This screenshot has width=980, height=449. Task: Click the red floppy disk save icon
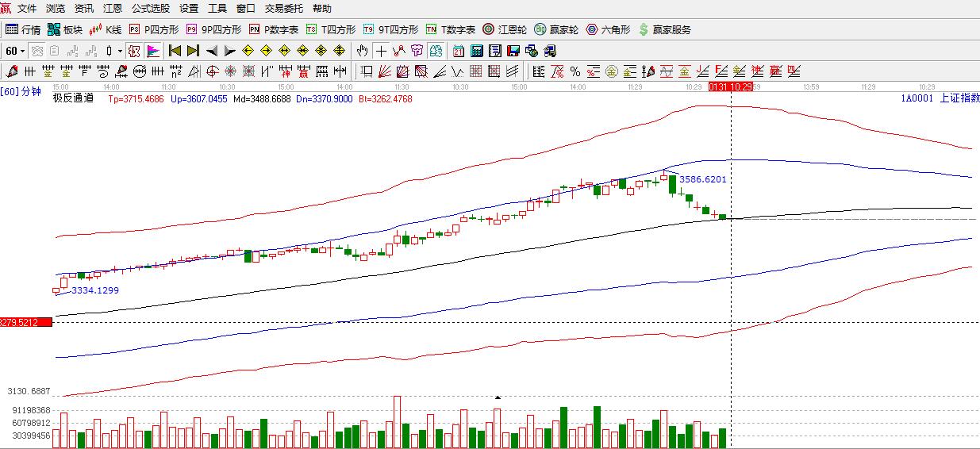point(513,51)
